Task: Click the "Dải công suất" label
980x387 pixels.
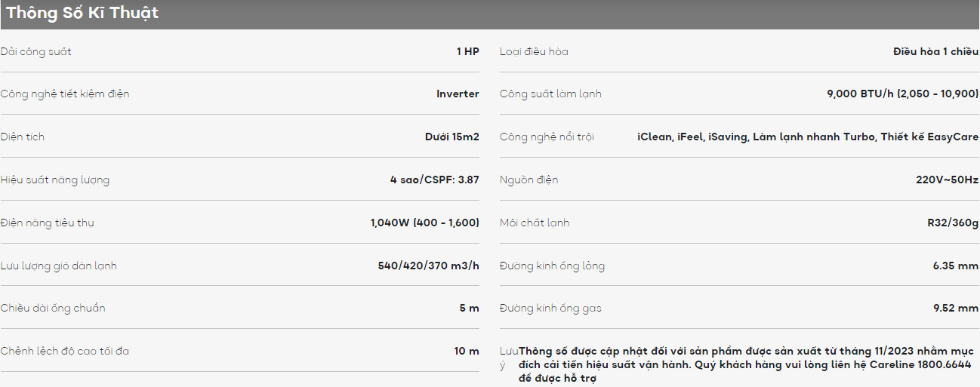Action: tap(36, 51)
